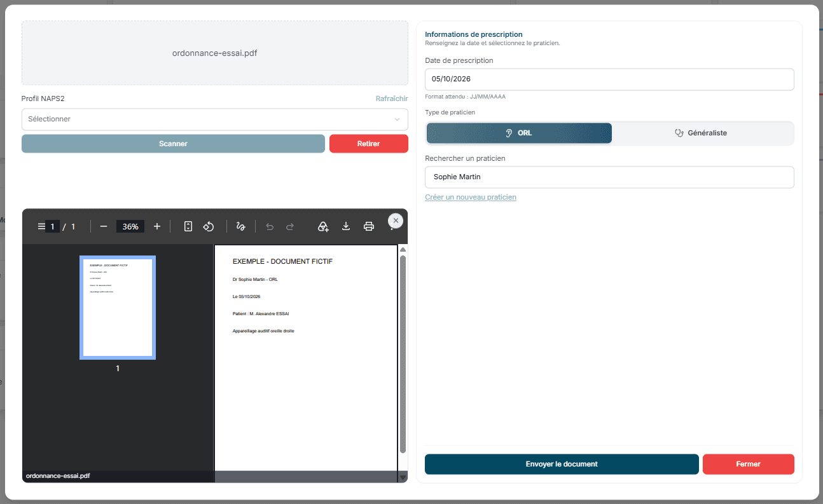Image resolution: width=823 pixels, height=504 pixels.
Task: Select the Généraliste practitioner type
Action: click(701, 133)
